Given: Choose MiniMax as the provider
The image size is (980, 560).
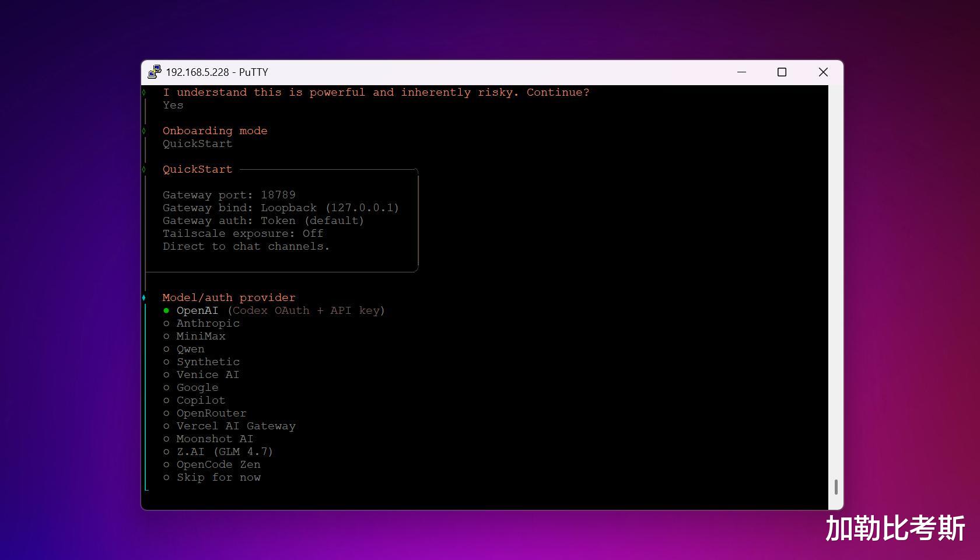Looking at the screenshot, I should click(194, 336).
